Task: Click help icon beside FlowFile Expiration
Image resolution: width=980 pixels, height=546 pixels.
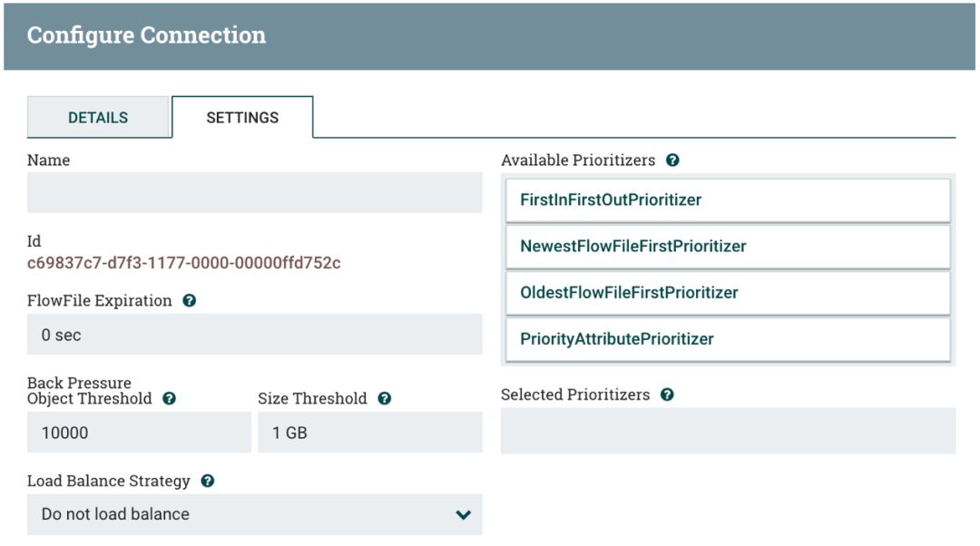Action: [189, 301]
